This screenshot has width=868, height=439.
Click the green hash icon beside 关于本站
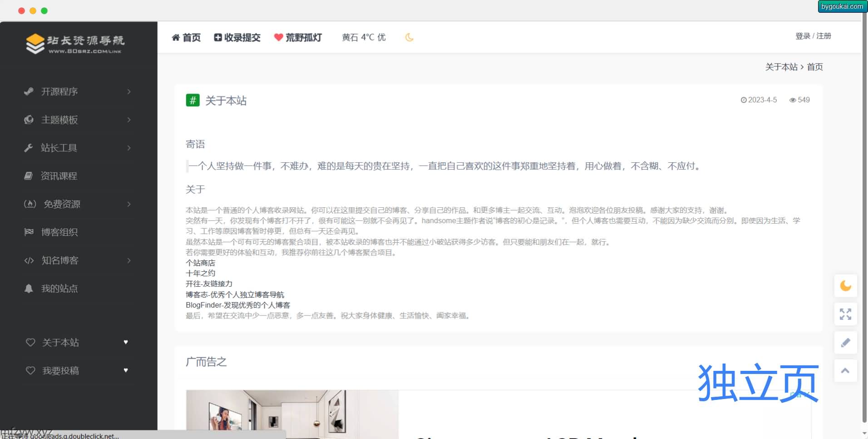pyautogui.click(x=192, y=100)
